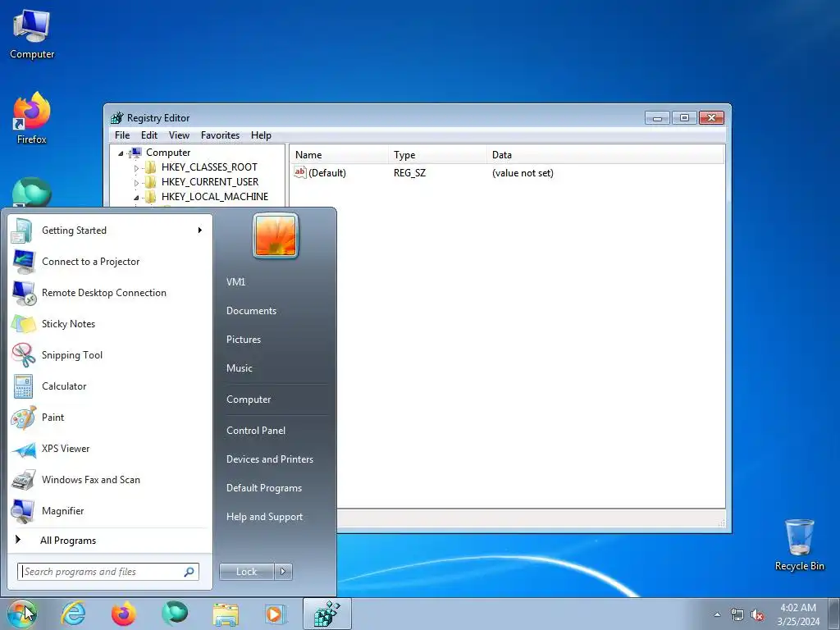Click the Type column header
This screenshot has height=630, width=840.
[x=437, y=155]
